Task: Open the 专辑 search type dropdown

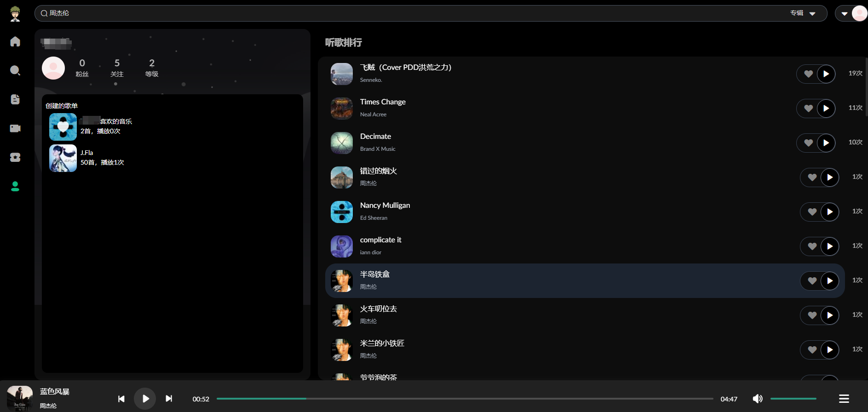Action: pyautogui.click(x=803, y=13)
